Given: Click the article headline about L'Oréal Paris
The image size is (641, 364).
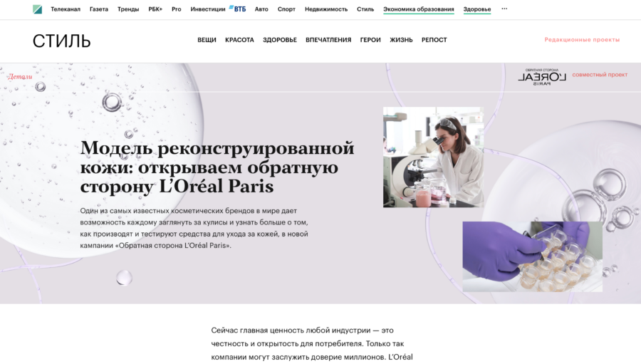Looking at the screenshot, I should [217, 167].
